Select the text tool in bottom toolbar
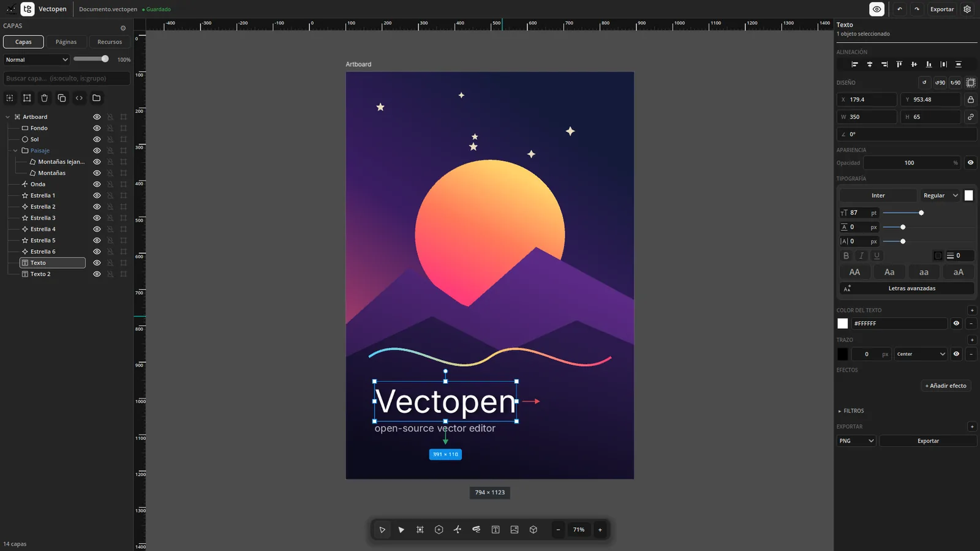The height and width of the screenshot is (551, 980). [496, 530]
